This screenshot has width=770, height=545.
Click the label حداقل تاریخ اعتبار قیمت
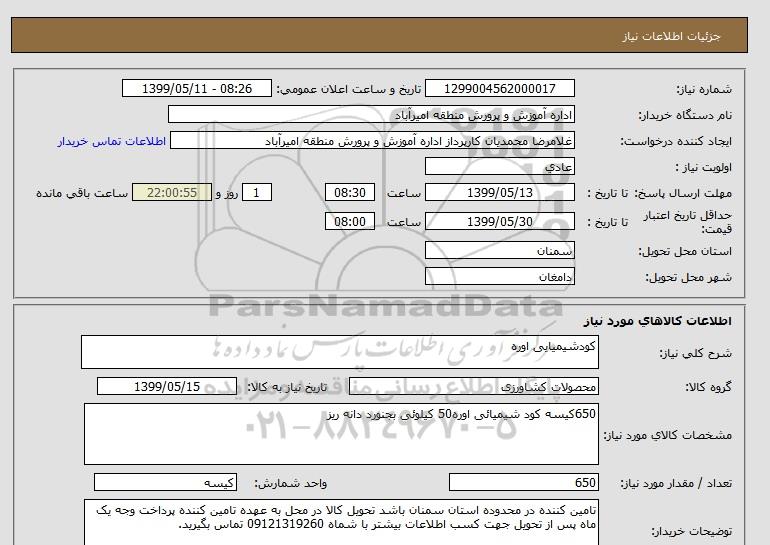coord(688,221)
